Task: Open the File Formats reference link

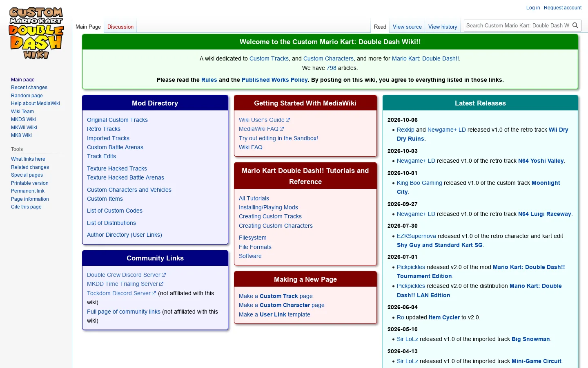Action: [255, 247]
